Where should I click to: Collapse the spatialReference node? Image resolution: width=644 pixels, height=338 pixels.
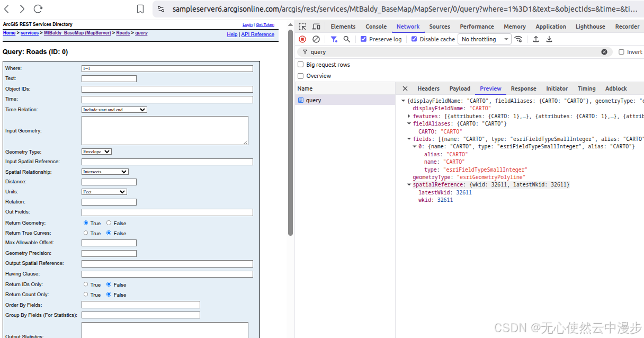point(409,184)
